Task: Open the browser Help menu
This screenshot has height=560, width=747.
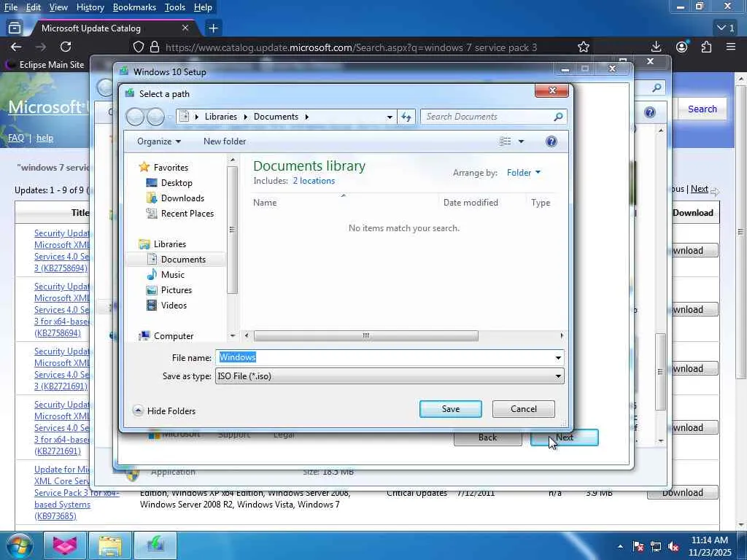Action: click(203, 7)
